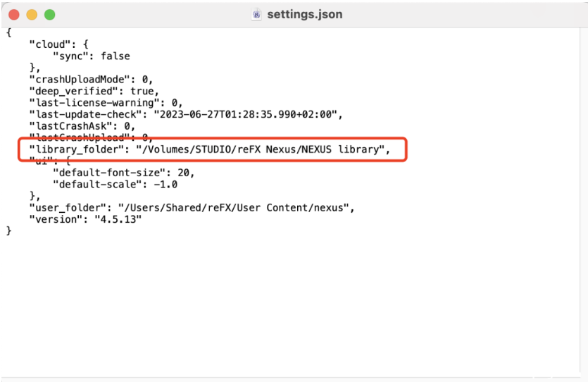Screen dimensions: 588x382
Task: Click the false value of "sync"
Action: [115, 56]
